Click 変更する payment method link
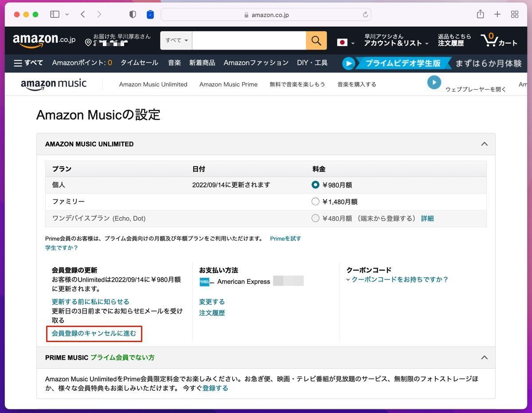The height and width of the screenshot is (413, 532). coord(212,302)
